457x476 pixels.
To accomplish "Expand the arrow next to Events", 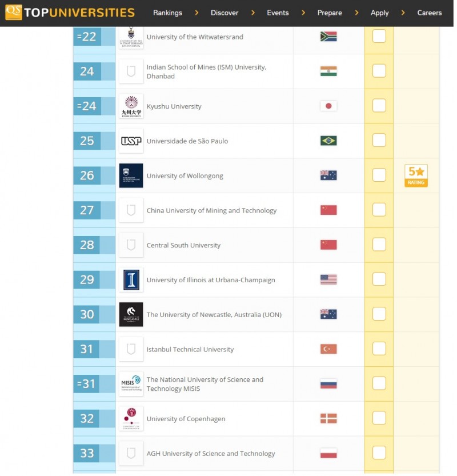I will click(303, 13).
